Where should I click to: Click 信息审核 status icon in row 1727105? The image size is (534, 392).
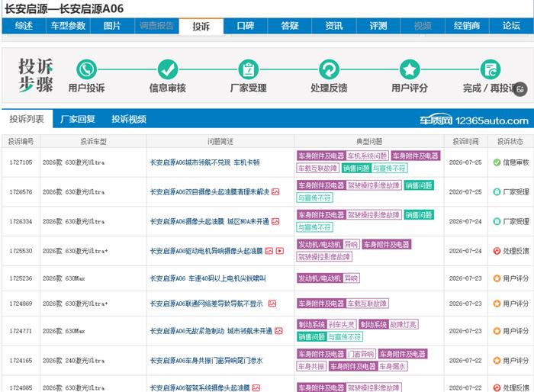497,162
